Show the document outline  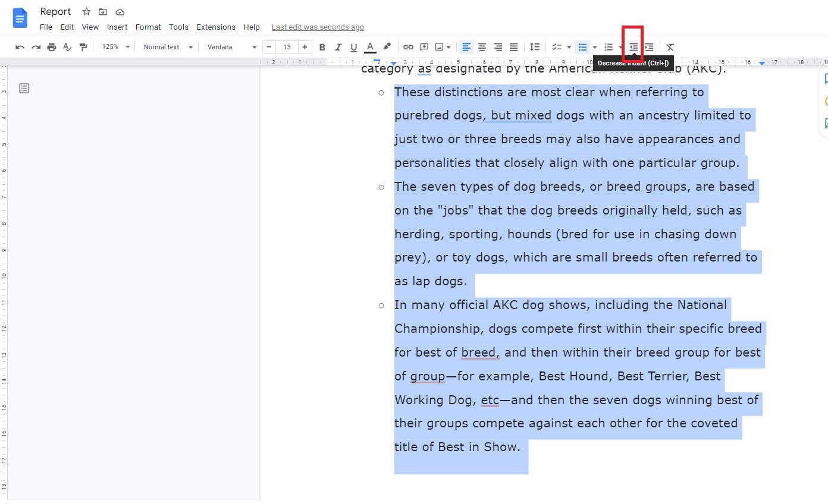click(x=24, y=89)
